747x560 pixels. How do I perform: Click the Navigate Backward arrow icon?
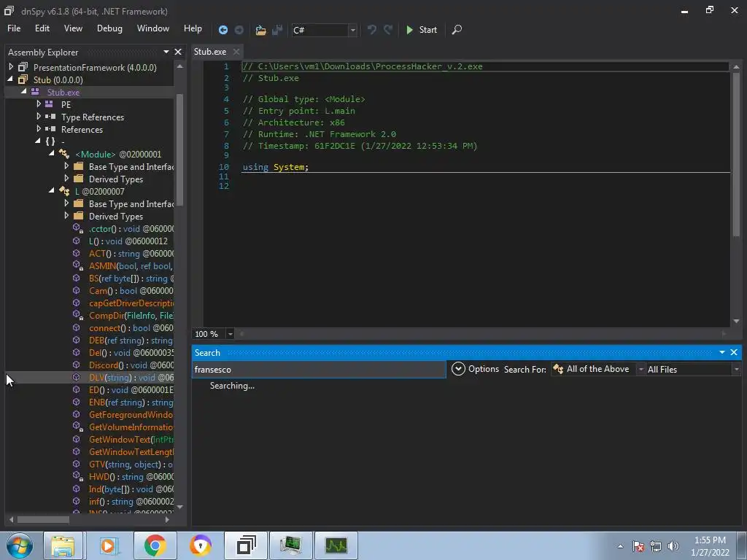click(x=223, y=30)
